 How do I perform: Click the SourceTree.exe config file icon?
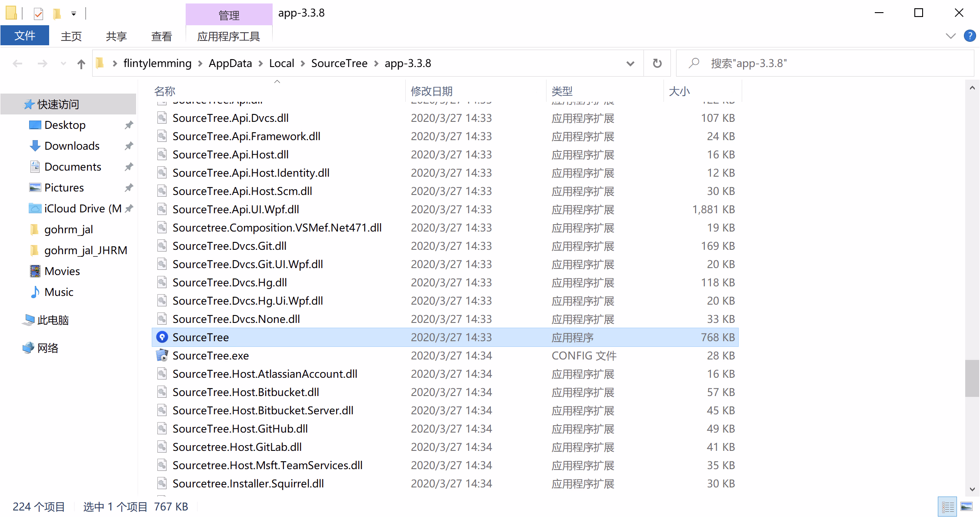[162, 356]
